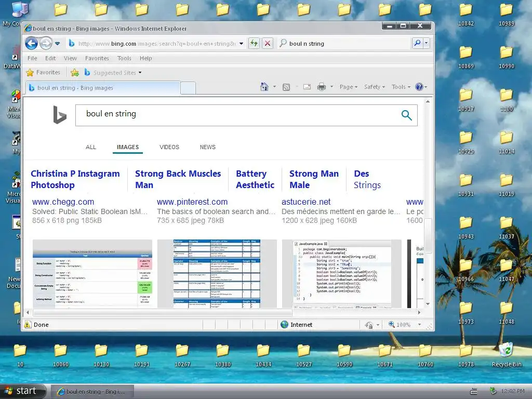Switch to the VIDEOS results tab
Screen dimensions: 532x399
[169, 147]
